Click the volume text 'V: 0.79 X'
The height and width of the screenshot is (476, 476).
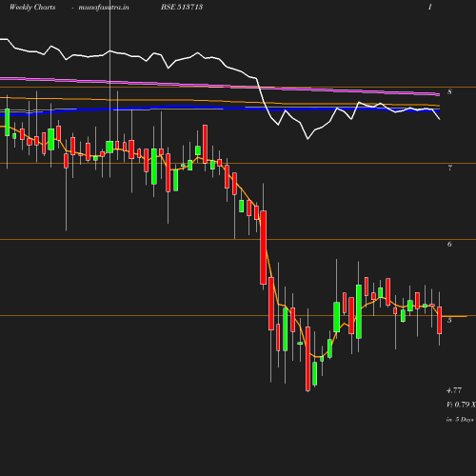pyautogui.click(x=461, y=405)
